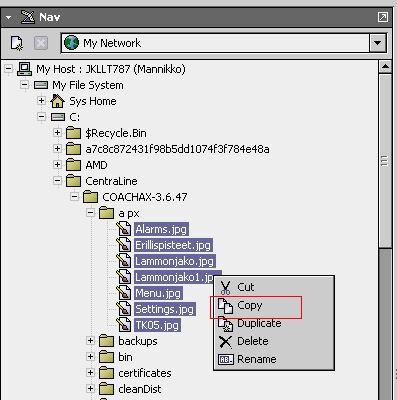Click the a px folder icon

tap(107, 213)
